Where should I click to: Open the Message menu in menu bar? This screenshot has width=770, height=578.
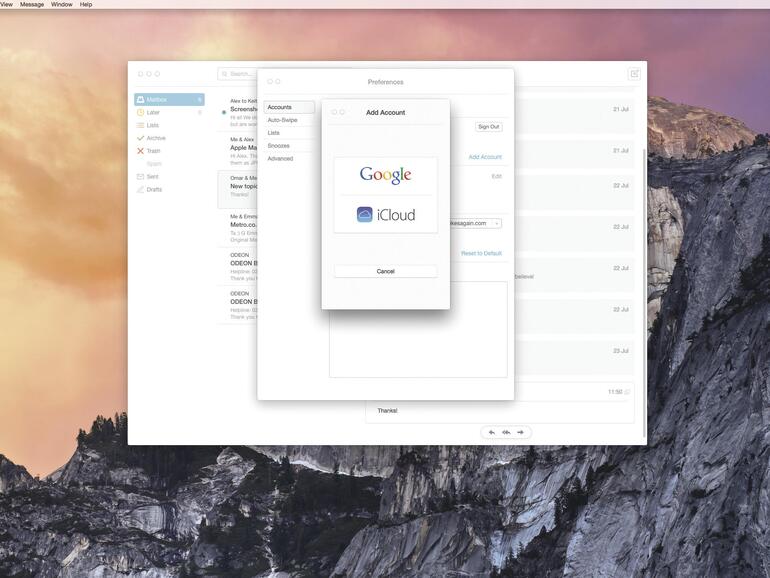tap(32, 4)
